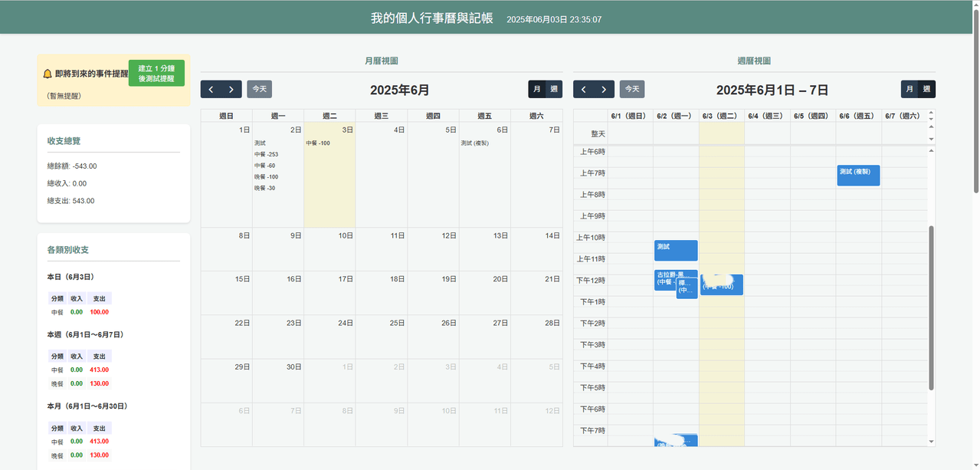Click 我的個人行事曆與記帳 page title
980x470 pixels.
tap(432, 18)
